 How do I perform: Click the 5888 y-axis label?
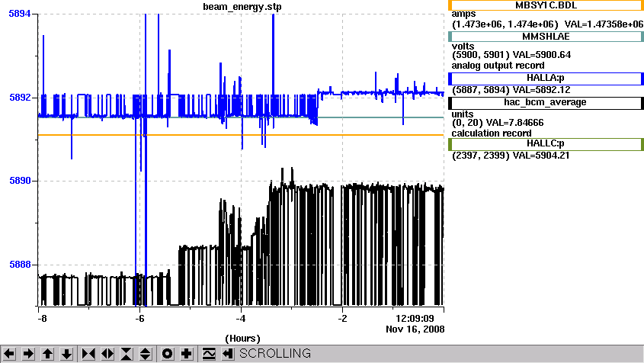[x=20, y=265]
